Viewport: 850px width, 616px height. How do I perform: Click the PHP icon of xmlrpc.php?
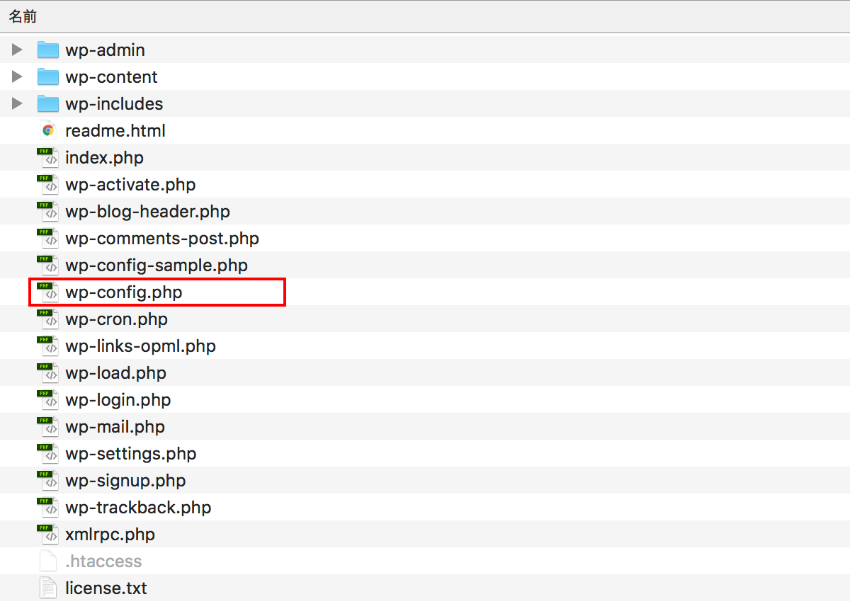47,534
